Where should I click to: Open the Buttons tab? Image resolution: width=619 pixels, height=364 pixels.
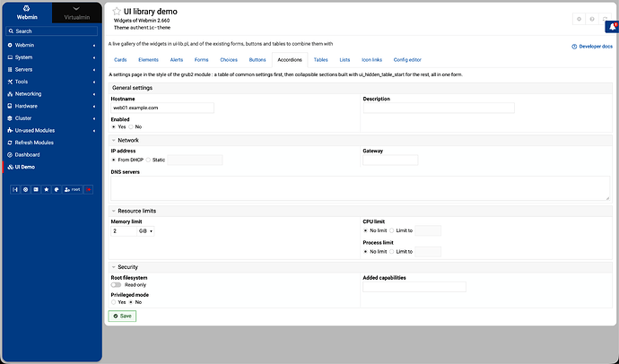pos(257,60)
